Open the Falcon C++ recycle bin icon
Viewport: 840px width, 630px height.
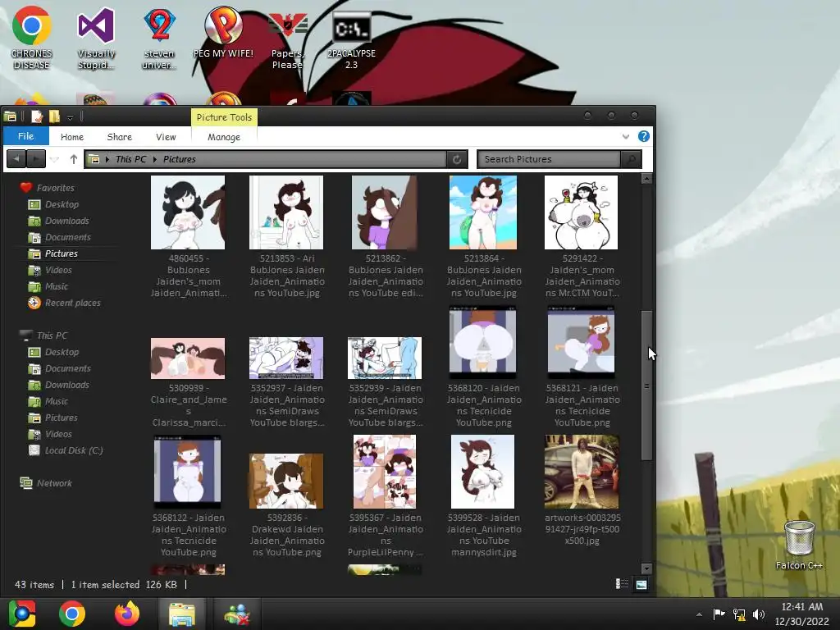pyautogui.click(x=799, y=545)
